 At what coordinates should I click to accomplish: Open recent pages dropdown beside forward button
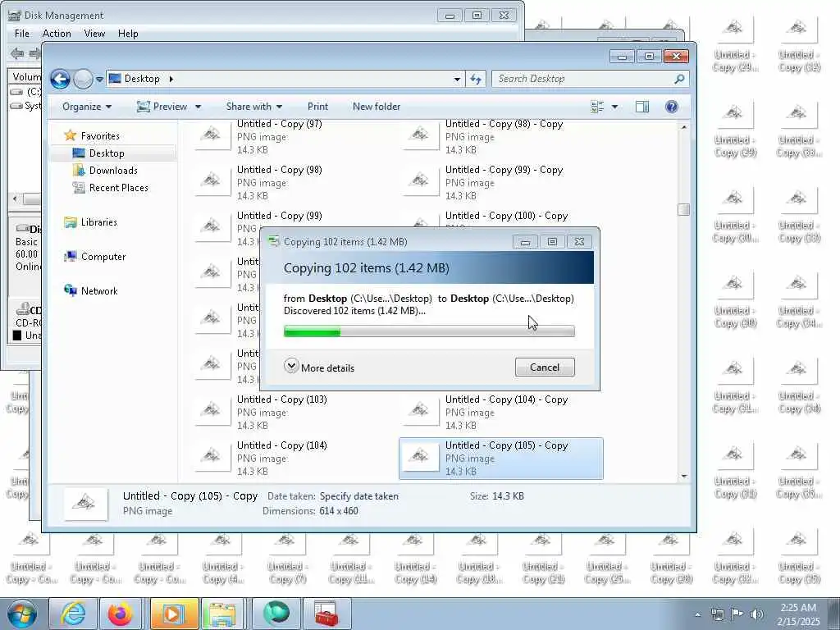[x=99, y=80]
